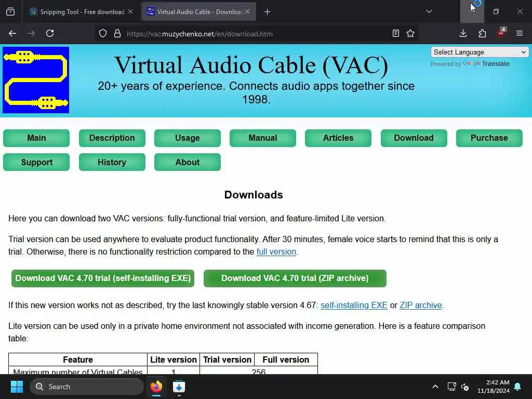Open the extensions puzzle icon
This screenshot has height=399, width=532.
(x=482, y=33)
